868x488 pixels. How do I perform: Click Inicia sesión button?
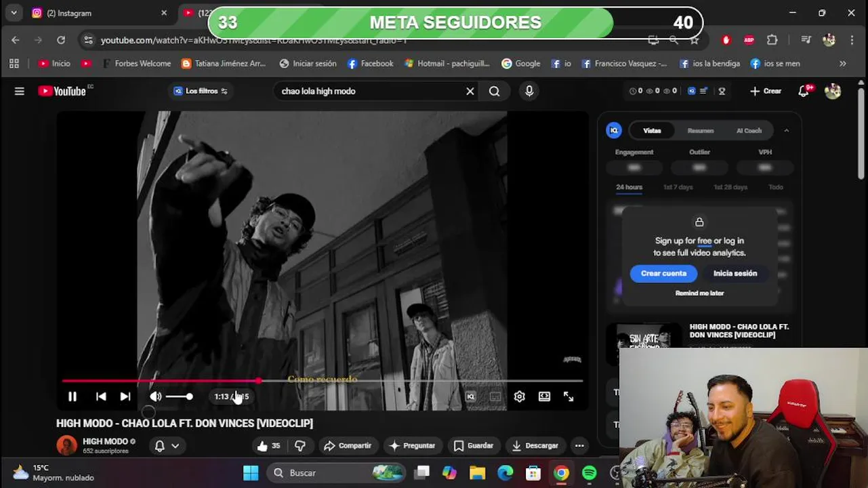point(735,273)
